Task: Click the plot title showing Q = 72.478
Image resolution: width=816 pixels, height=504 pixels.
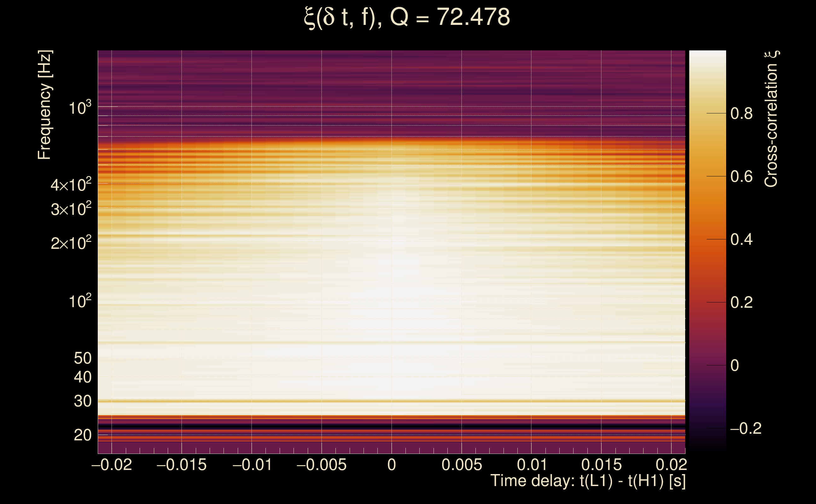Action: [407, 17]
